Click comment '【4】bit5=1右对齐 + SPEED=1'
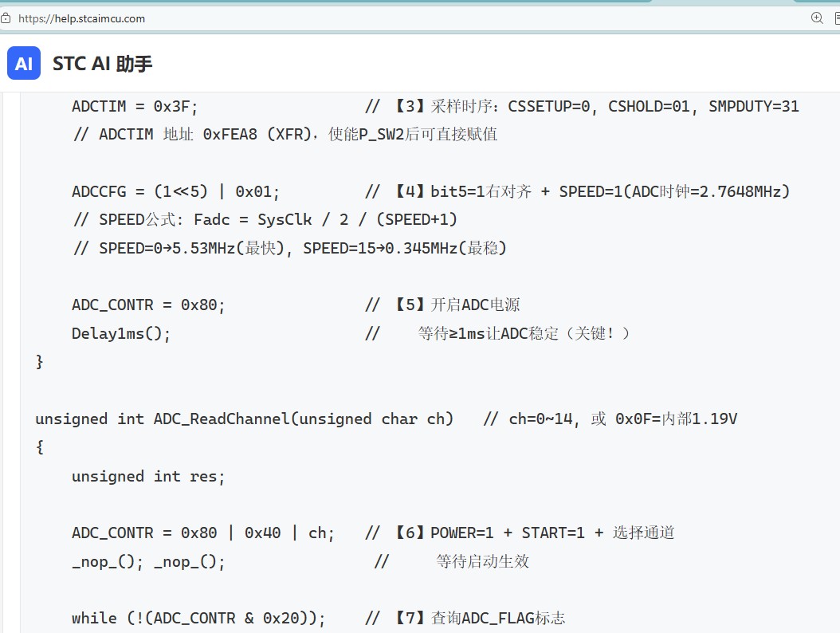Viewport: 840px width, 633px height. pyautogui.click(x=578, y=191)
